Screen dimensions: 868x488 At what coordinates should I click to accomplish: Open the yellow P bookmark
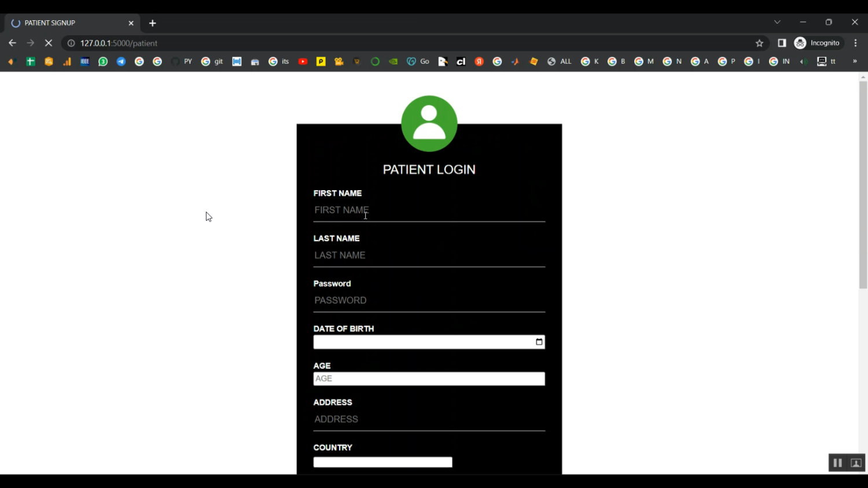click(x=321, y=61)
